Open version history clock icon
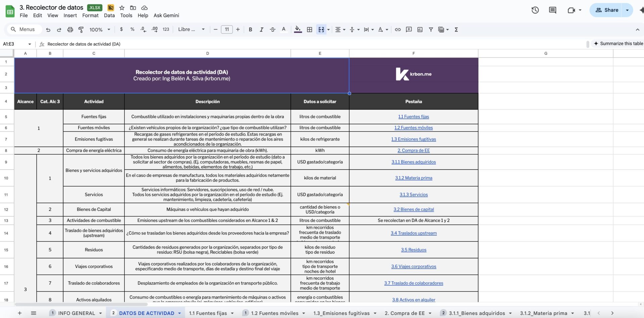The image size is (644, 318). [x=535, y=10]
